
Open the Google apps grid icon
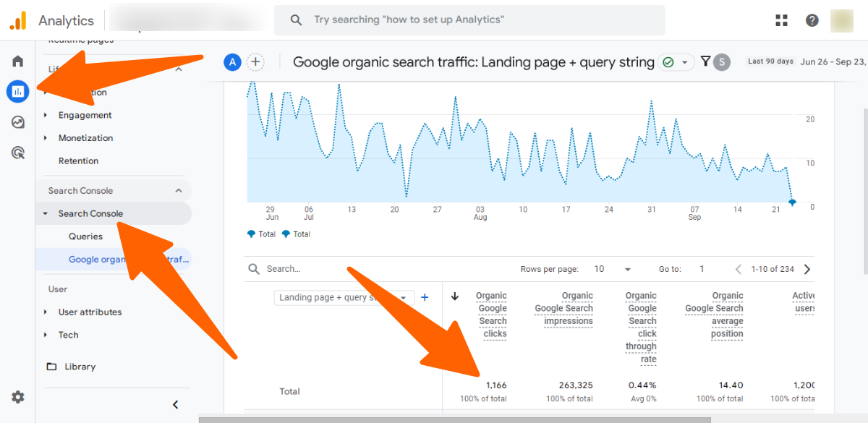pos(781,20)
